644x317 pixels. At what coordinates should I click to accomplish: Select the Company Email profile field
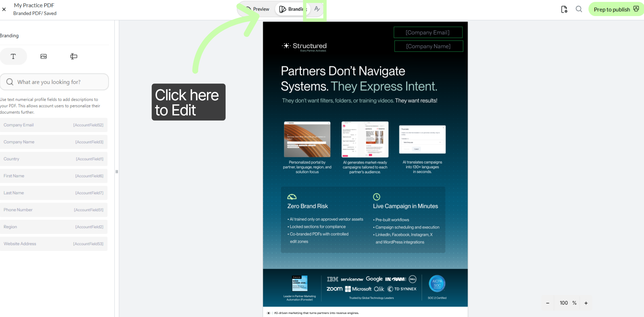pos(54,125)
